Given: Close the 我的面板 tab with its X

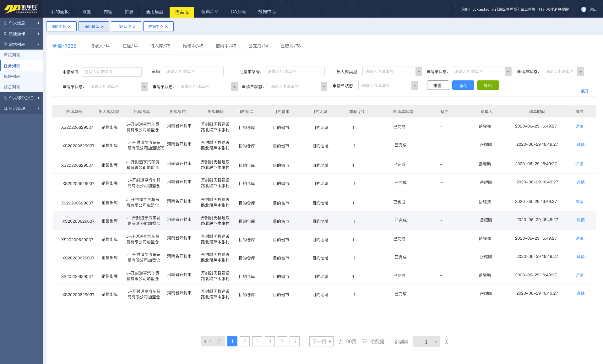Looking at the screenshot, I should (x=69, y=27).
